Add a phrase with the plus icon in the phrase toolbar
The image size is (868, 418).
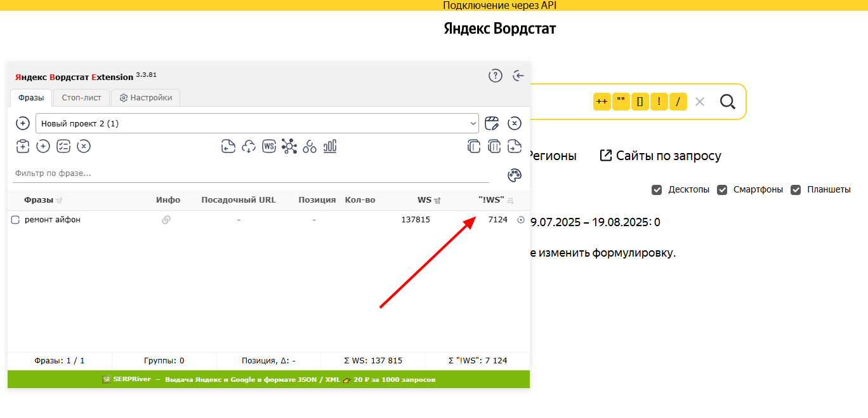click(43, 146)
